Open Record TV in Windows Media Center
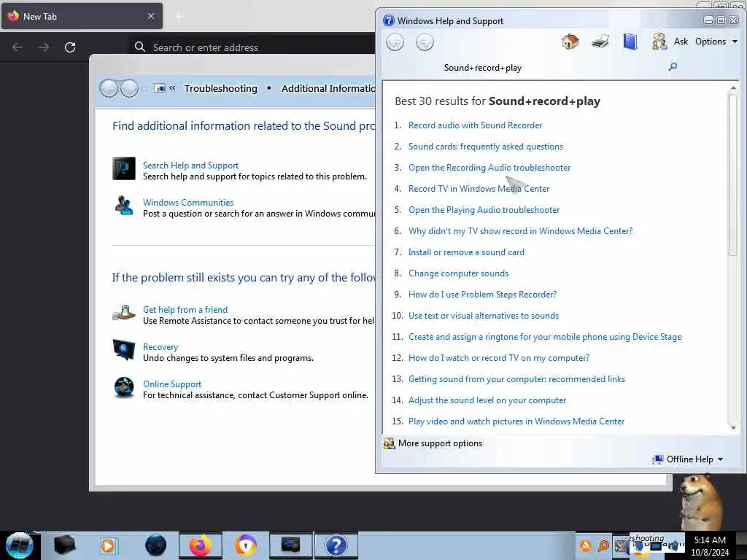Image resolution: width=747 pixels, height=560 pixels. click(x=479, y=189)
